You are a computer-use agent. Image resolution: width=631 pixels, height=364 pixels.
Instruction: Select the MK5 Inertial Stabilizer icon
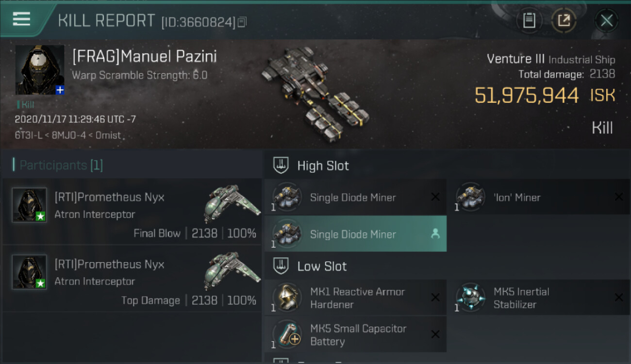click(470, 298)
